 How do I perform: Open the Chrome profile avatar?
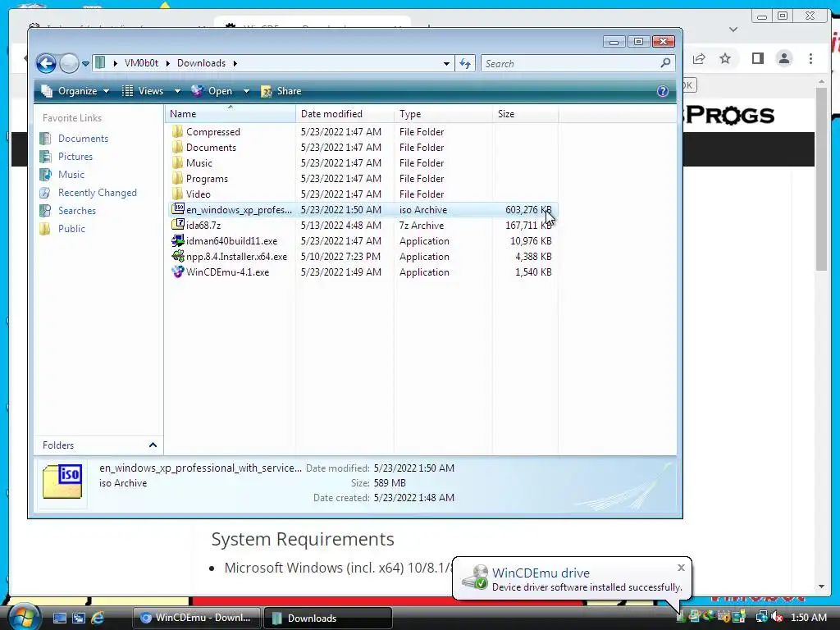784,58
